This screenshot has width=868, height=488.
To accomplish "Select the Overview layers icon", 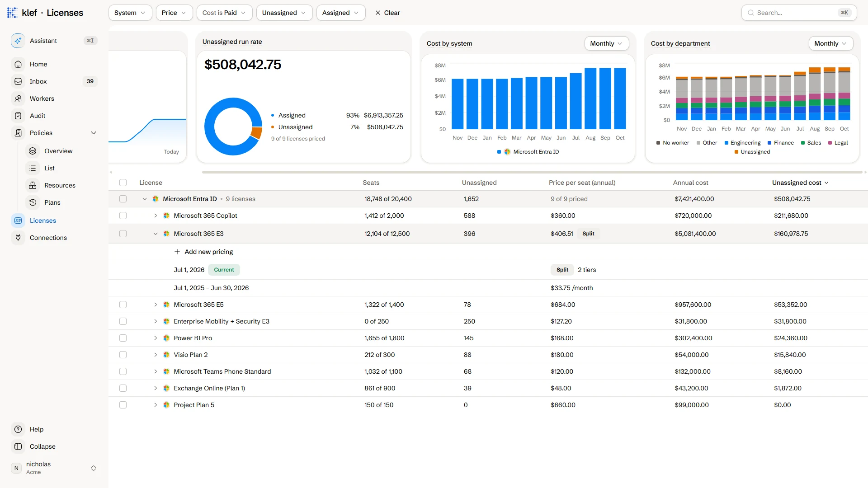I will pos(33,151).
